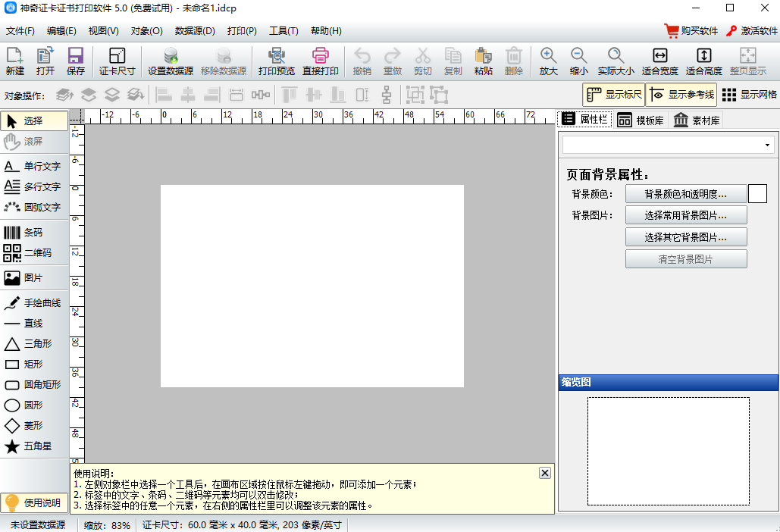
Task: Set view to 实际大小 actual size
Action: [616, 61]
